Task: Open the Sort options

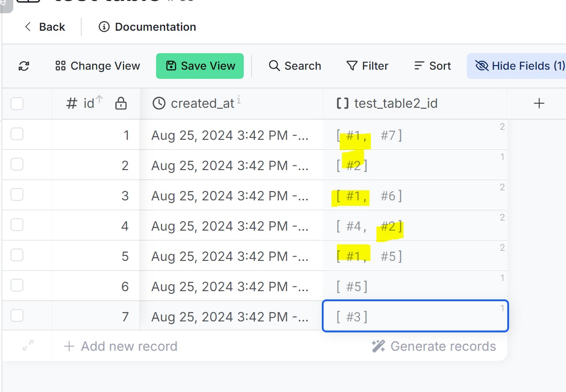Action: (432, 66)
